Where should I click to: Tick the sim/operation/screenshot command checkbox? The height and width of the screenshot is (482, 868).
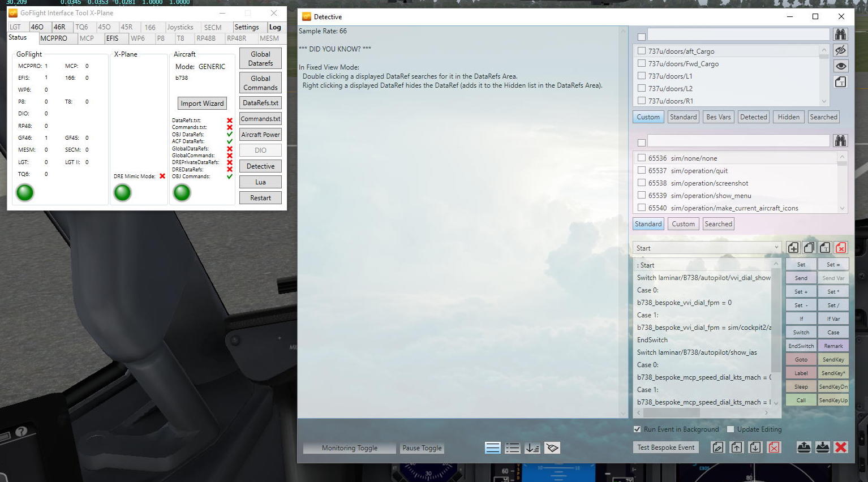point(642,183)
